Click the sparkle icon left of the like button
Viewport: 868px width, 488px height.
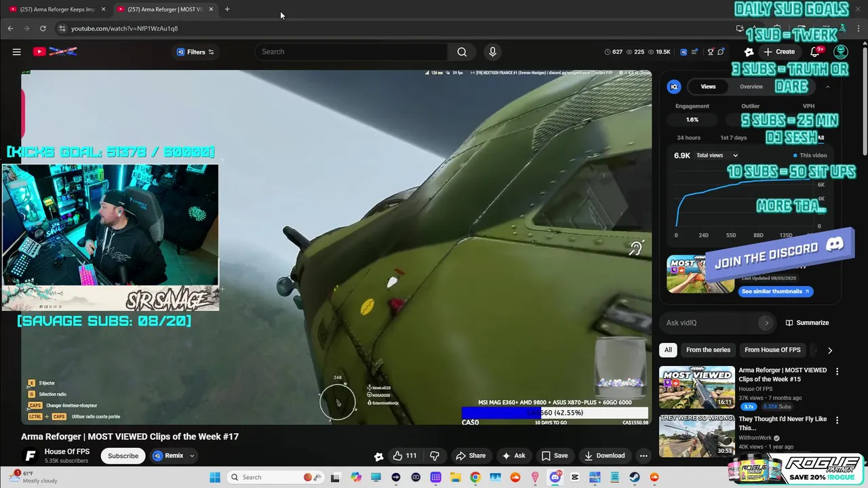(378, 456)
